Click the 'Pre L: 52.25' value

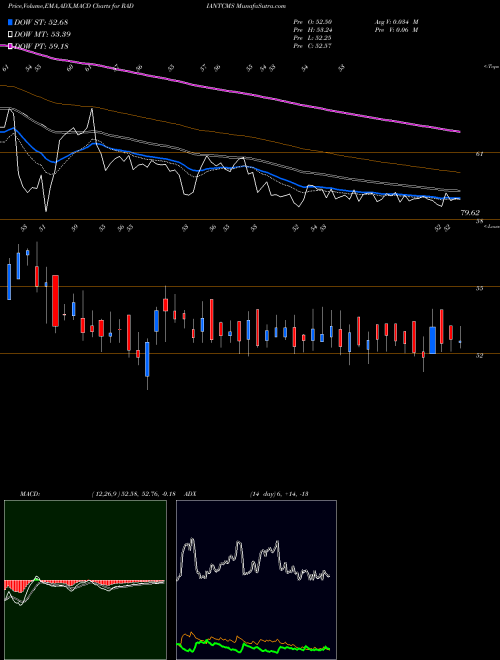(x=313, y=38)
